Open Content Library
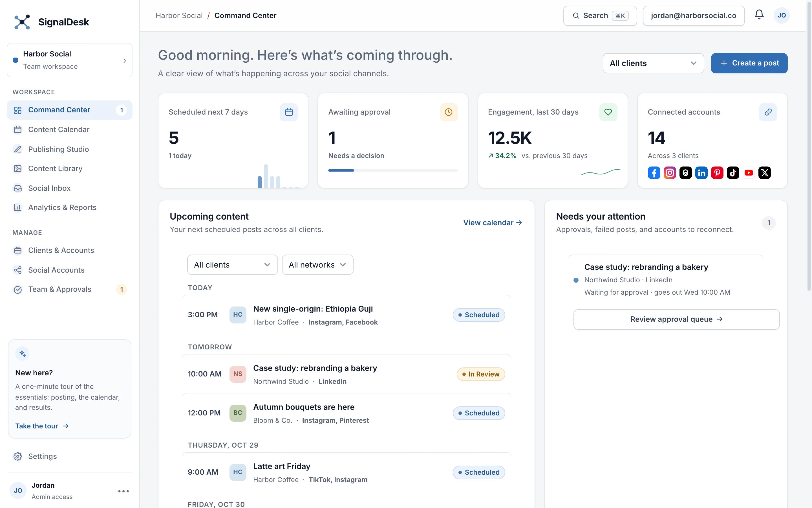This screenshot has height=508, width=812. pyautogui.click(x=69, y=168)
